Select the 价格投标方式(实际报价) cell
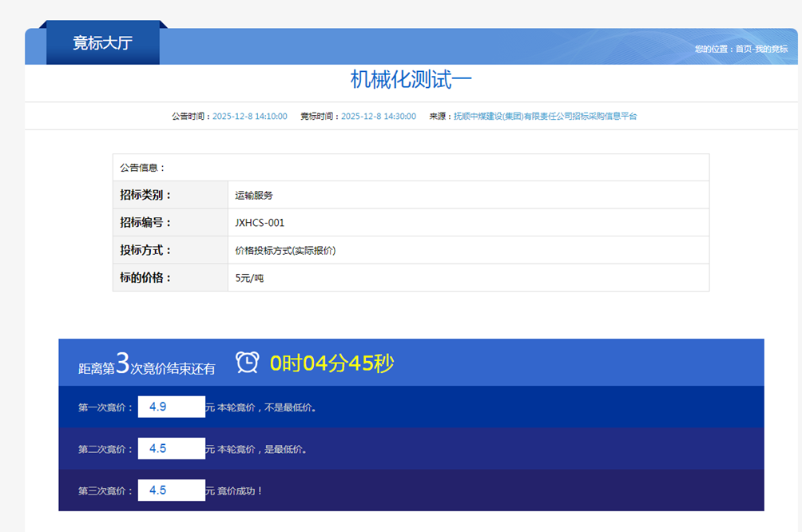The height and width of the screenshot is (532, 802). tap(285, 251)
